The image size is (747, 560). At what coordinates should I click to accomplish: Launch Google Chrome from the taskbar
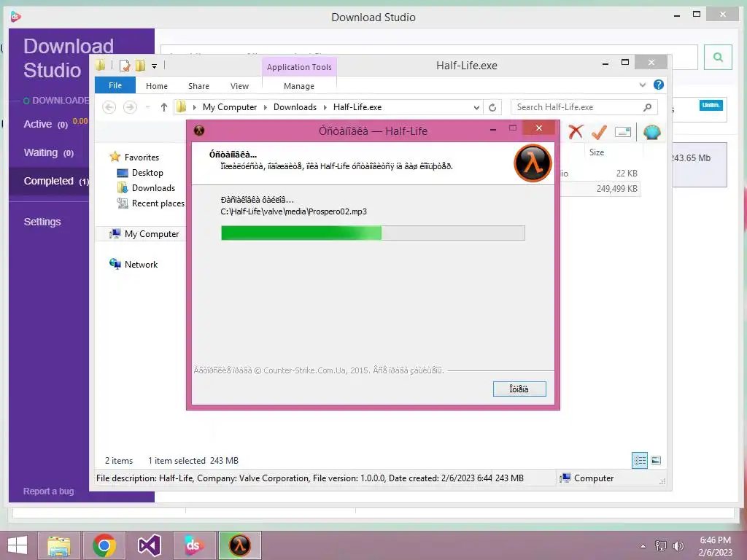104,545
